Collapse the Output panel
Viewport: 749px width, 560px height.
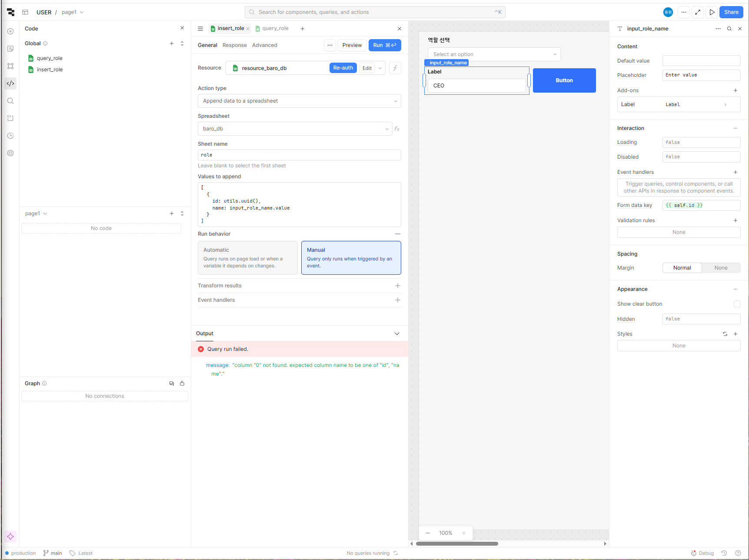coord(397,333)
